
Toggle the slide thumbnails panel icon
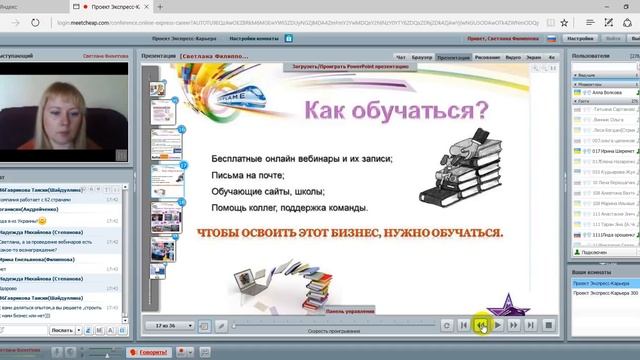click(204, 326)
